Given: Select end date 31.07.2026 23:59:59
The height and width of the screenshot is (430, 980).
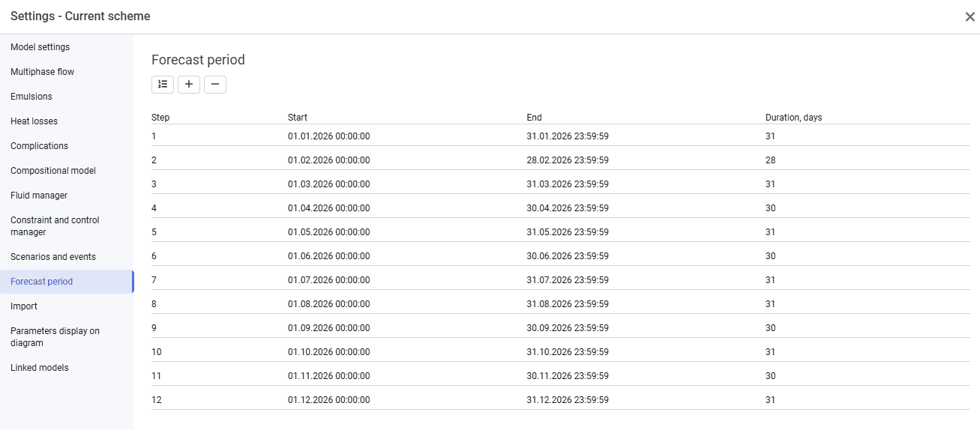Looking at the screenshot, I should pyautogui.click(x=568, y=280).
